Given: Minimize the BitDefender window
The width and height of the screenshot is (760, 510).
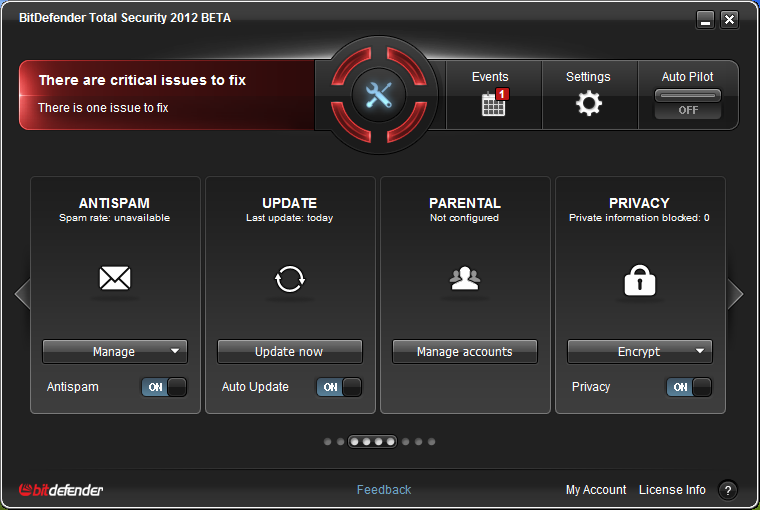Looking at the screenshot, I should click(706, 20).
